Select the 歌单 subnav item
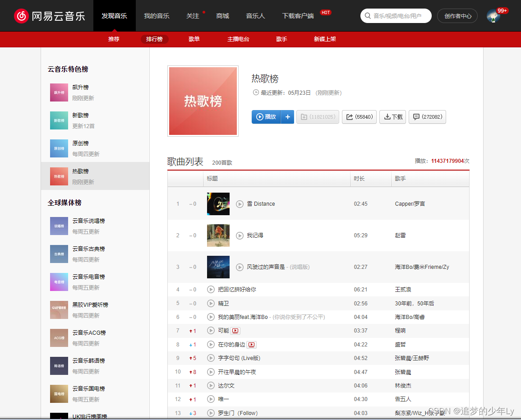521x420 pixels. pyautogui.click(x=194, y=39)
